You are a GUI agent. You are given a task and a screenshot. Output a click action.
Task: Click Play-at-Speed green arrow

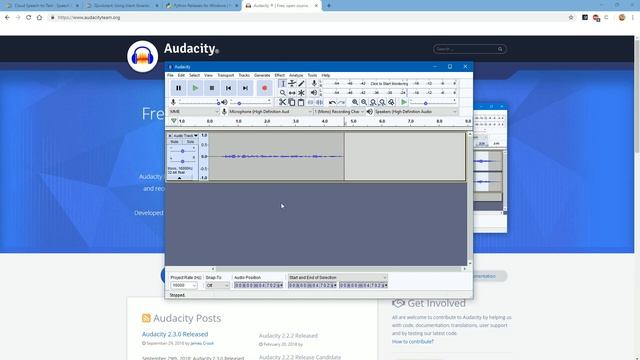click(404, 102)
